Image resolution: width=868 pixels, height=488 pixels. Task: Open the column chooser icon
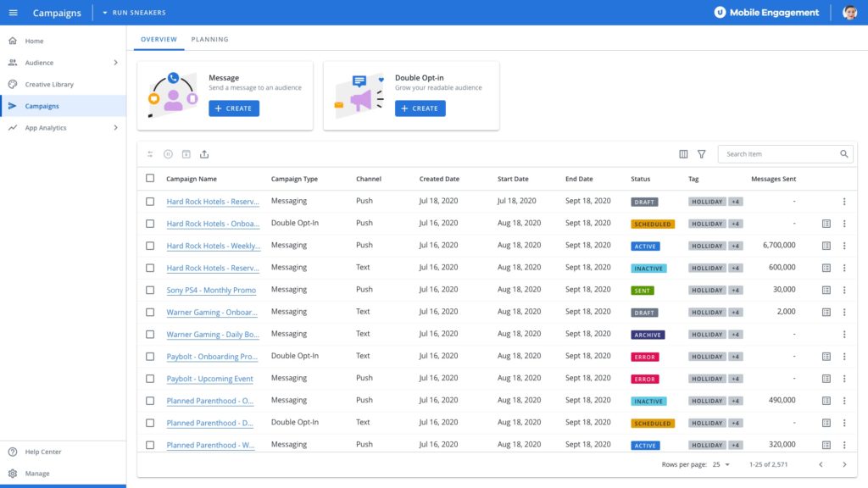coord(684,154)
